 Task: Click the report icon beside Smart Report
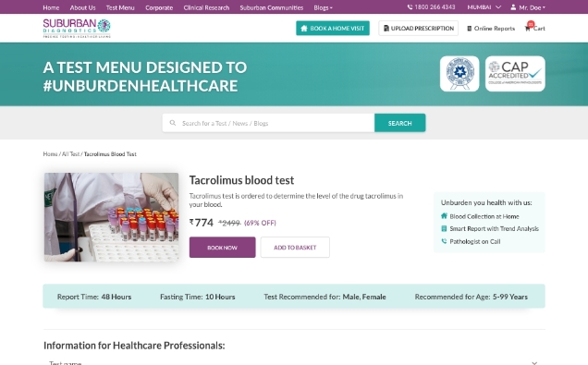tap(444, 228)
